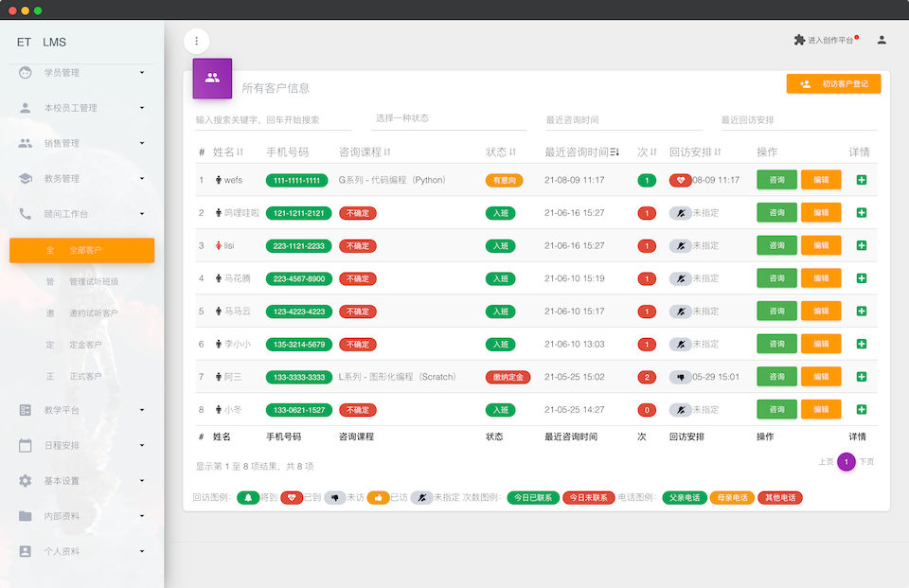909x588 pixels.
Task: Click the purple customers group icon
Action: point(212,79)
